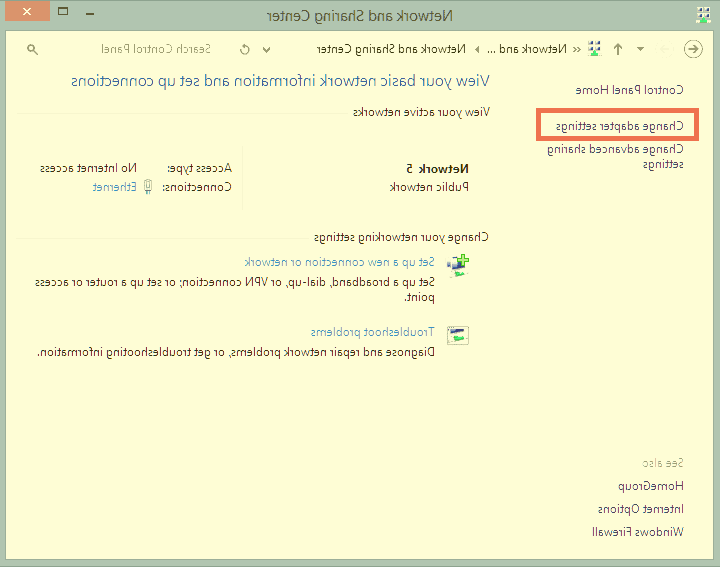Go to Control Panel Home

(x=629, y=89)
